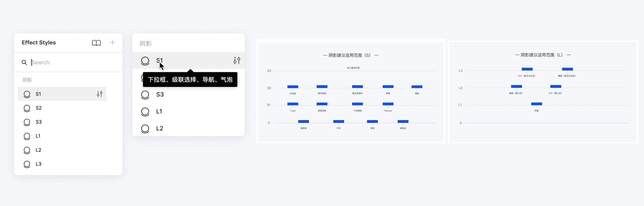Click the plus icon to add effect style

(x=112, y=43)
